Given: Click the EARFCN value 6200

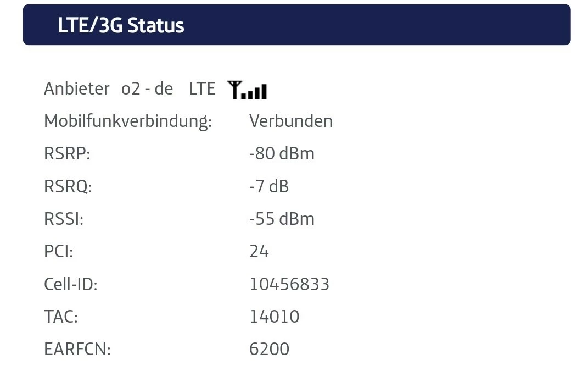Looking at the screenshot, I should pos(269,350).
